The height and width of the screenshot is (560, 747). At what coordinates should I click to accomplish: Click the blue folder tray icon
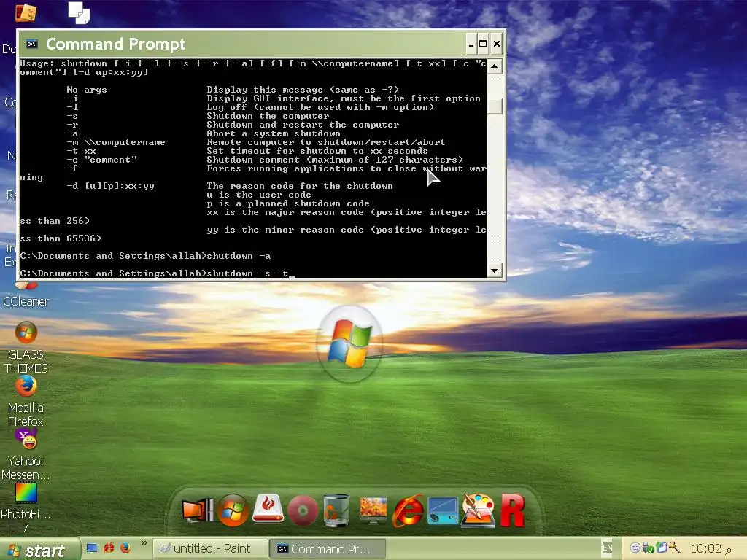point(662,548)
